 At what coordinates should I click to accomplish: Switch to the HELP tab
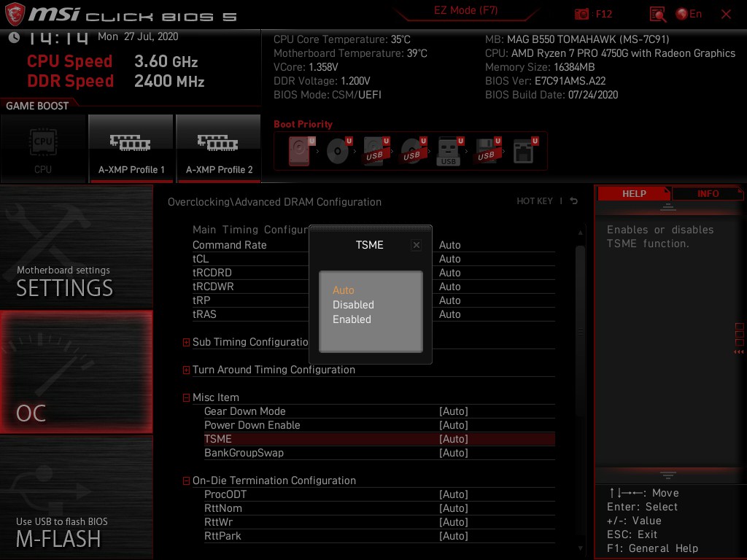pos(634,193)
